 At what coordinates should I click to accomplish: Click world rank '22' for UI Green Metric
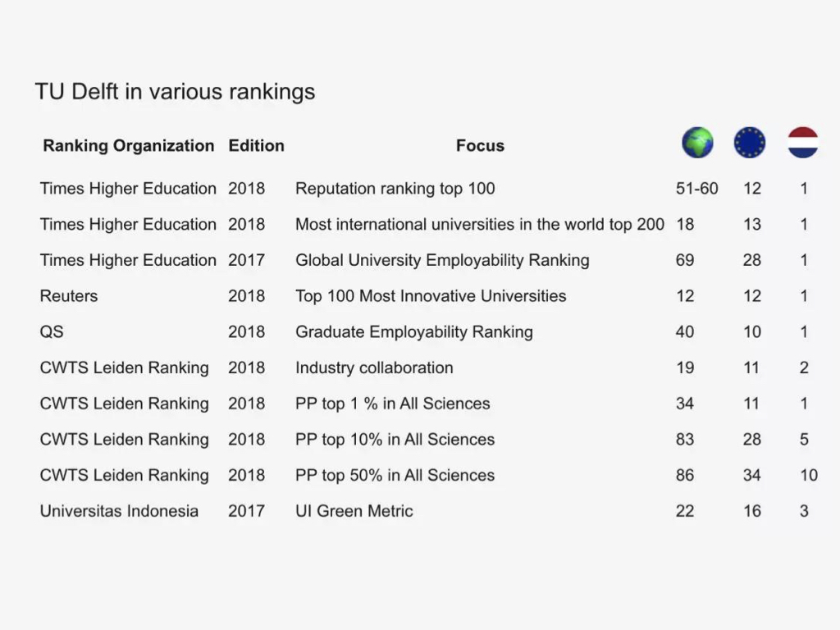tap(685, 512)
